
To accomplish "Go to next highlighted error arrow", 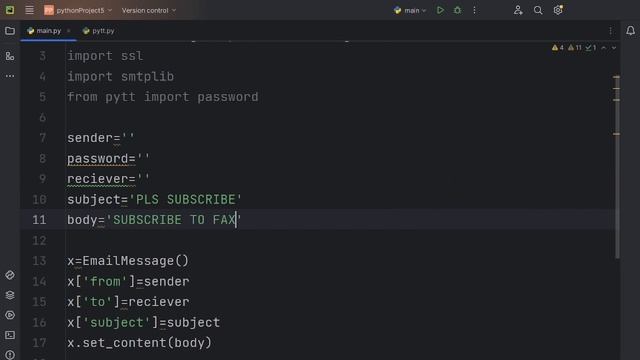I will 613,48.
